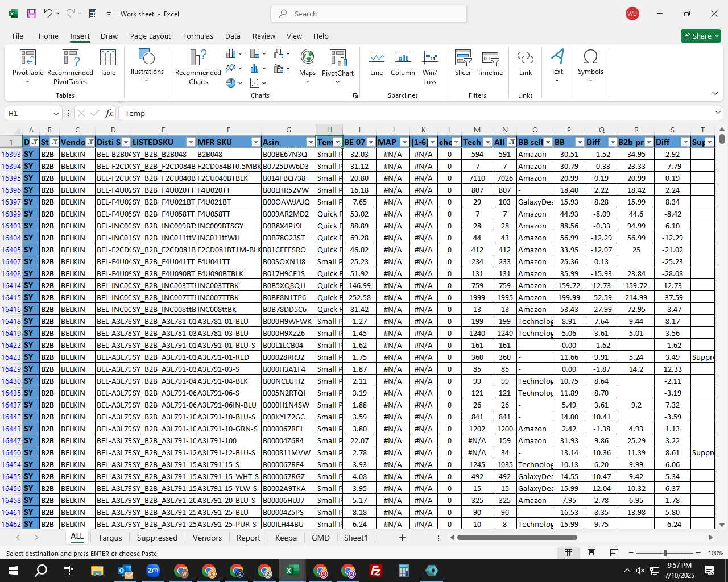This screenshot has height=582, width=728.
Task: Open Excel from the taskbar
Action: [x=292, y=571]
